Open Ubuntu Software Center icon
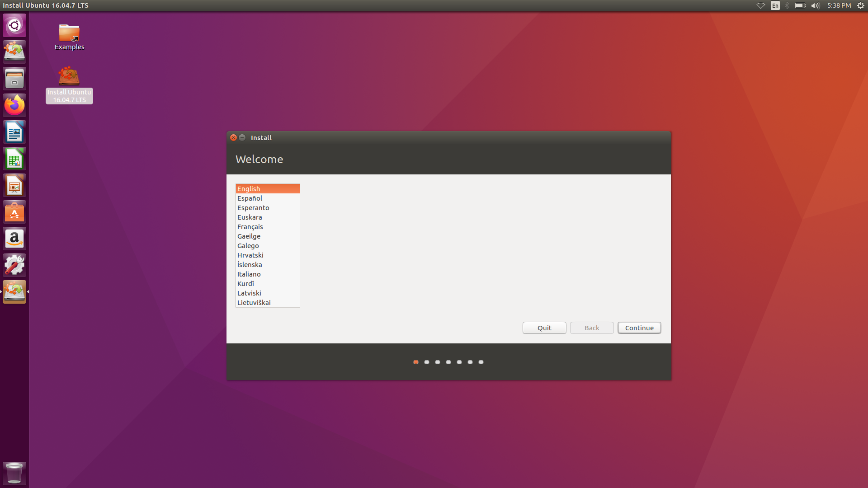The image size is (868, 488). 14,212
